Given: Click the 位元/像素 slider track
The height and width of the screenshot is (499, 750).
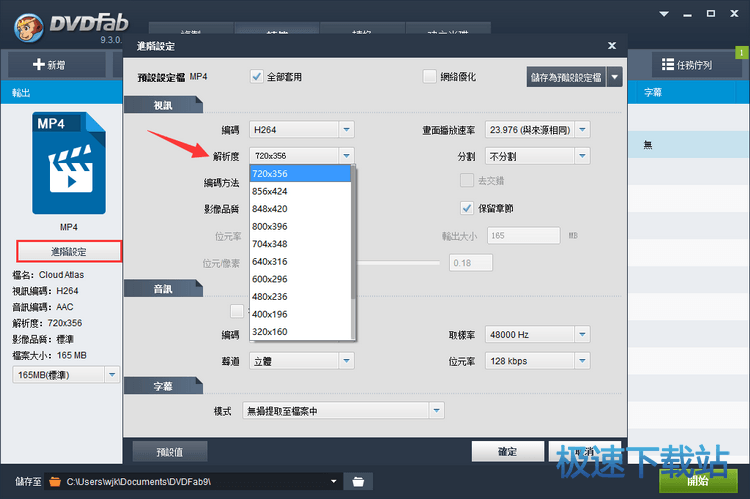Looking at the screenshot, I should pyautogui.click(x=398, y=263).
